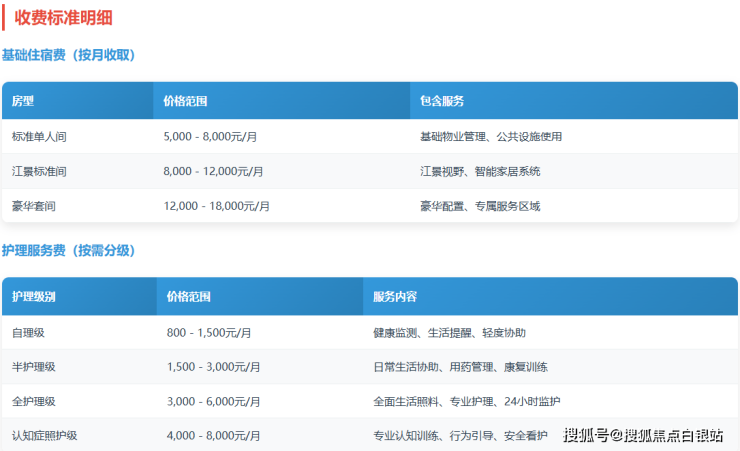Select the 护理服务费（按需分级） section title

point(68,250)
